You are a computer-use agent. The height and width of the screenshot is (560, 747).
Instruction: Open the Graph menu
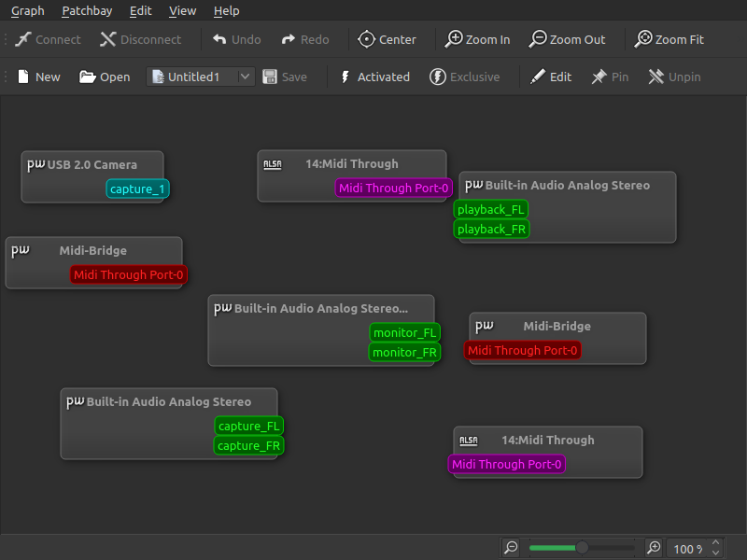(27, 10)
